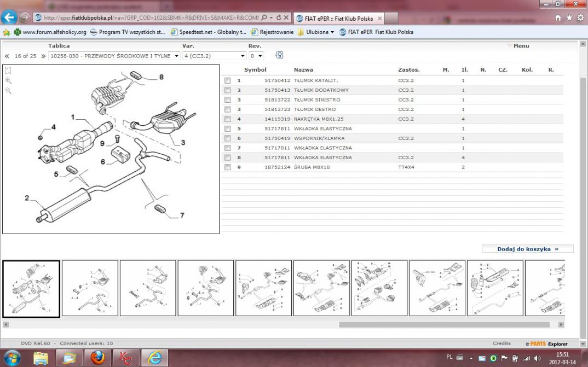
Task: Open Internet Explorer Tools gear icon
Action: (x=580, y=18)
